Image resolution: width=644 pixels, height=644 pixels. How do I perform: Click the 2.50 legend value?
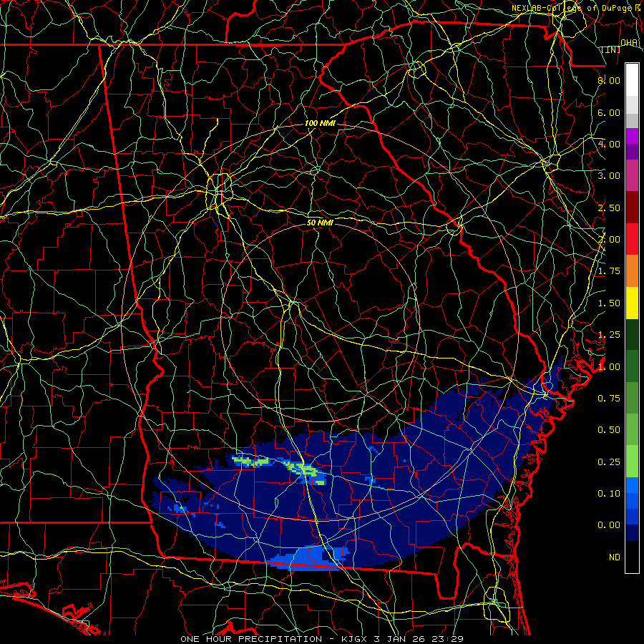609,208
